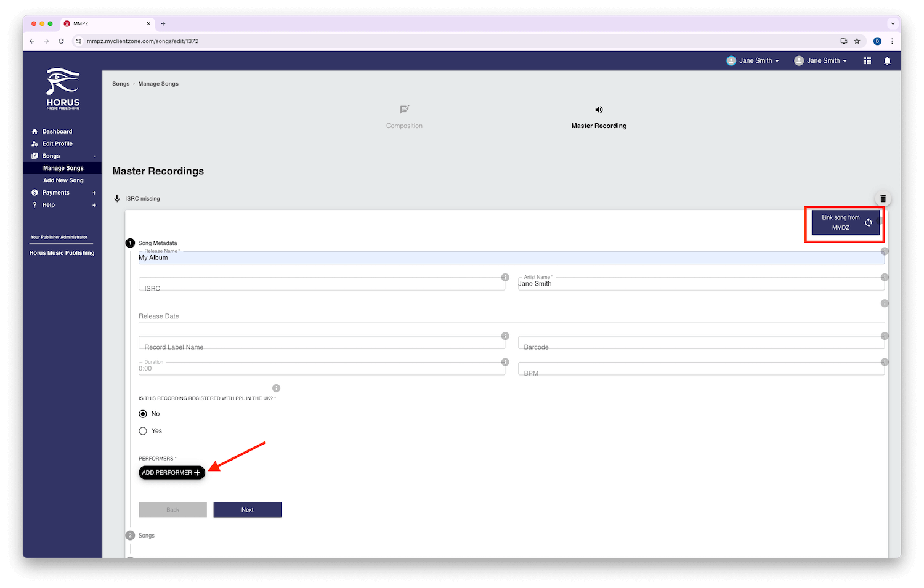Show info tooltip for Artist Name
The height and width of the screenshot is (588, 924).
coord(885,277)
